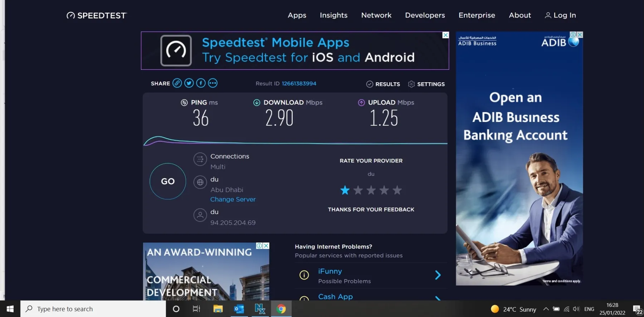Open more sharing options ellipsis icon
Viewport: 644px width, 317px height.
213,83
